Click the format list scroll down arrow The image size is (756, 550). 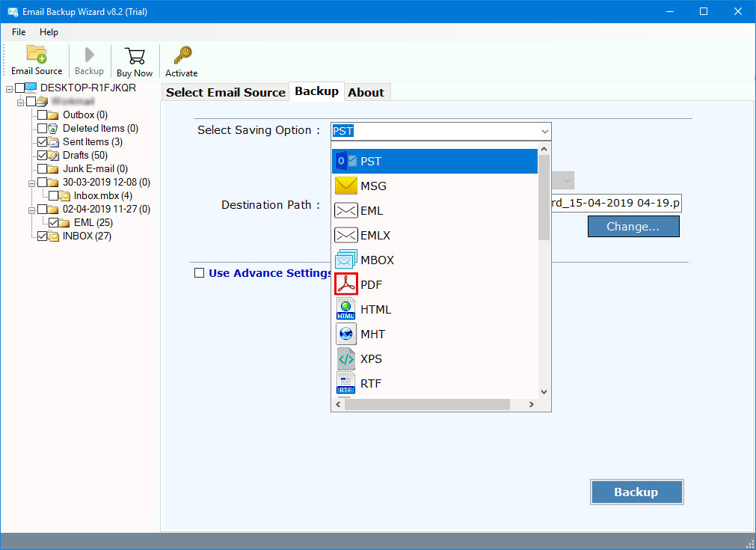click(x=544, y=392)
